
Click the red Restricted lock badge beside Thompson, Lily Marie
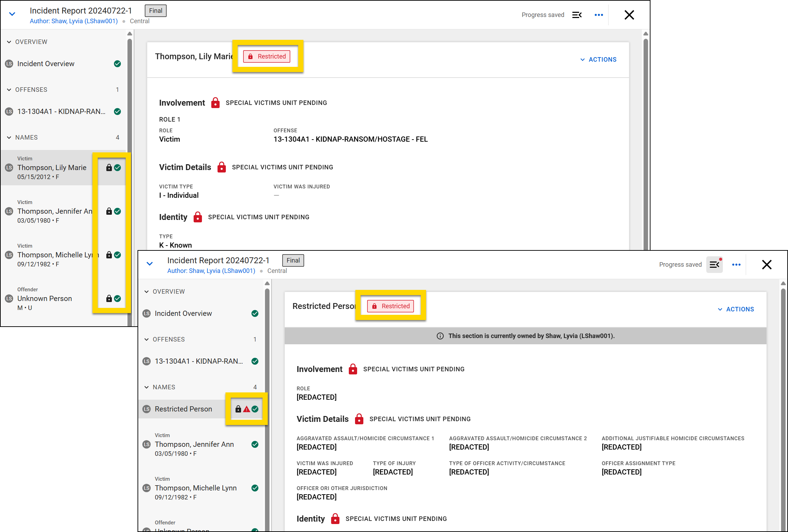pos(267,56)
